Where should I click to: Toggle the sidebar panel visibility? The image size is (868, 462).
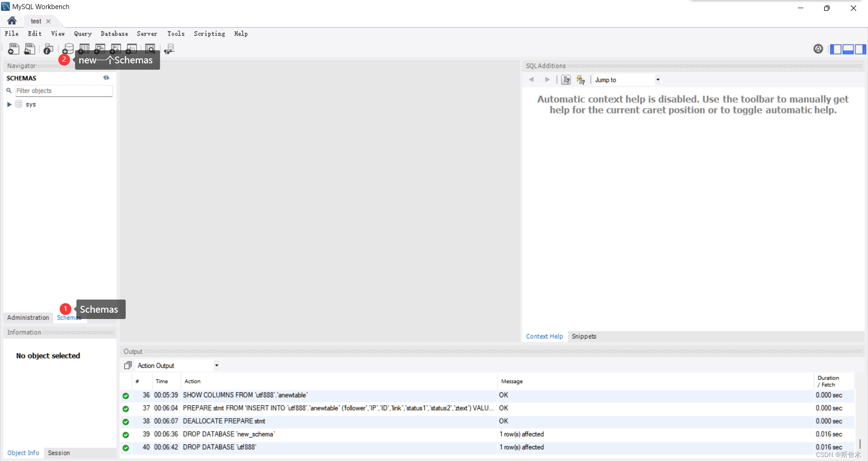(837, 49)
